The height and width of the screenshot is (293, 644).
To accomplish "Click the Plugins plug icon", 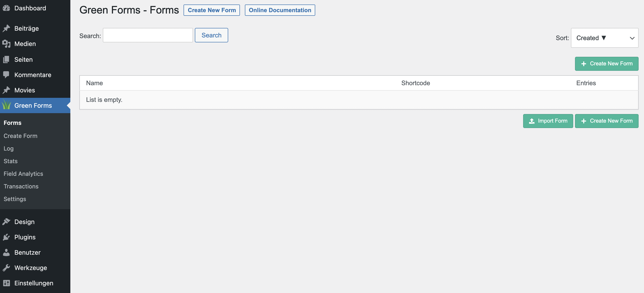I will [6, 237].
